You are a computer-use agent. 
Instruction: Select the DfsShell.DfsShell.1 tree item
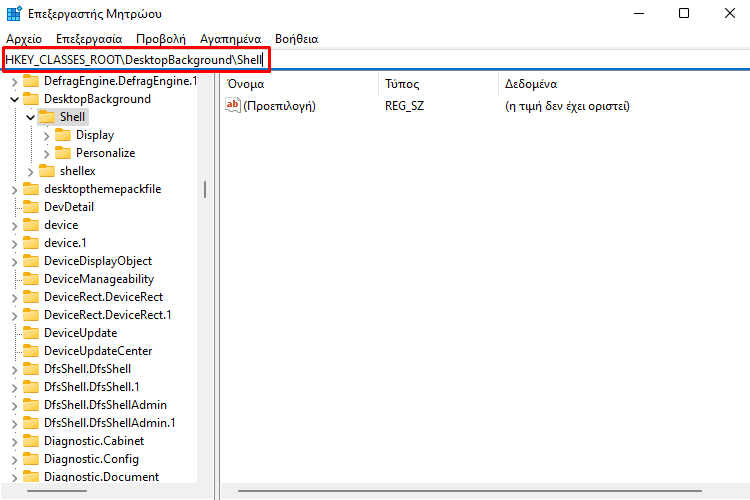[92, 387]
